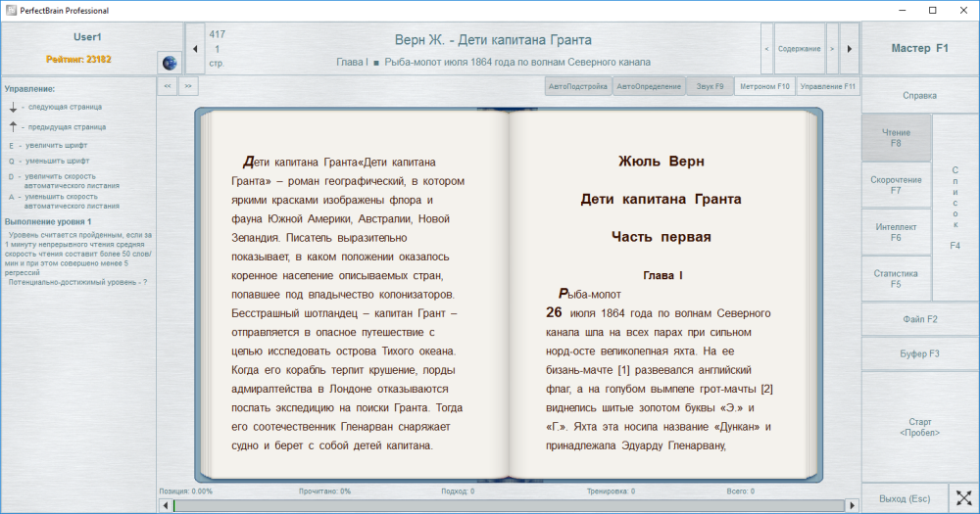Click the left arrow of the bottom scrollbar

point(165,505)
